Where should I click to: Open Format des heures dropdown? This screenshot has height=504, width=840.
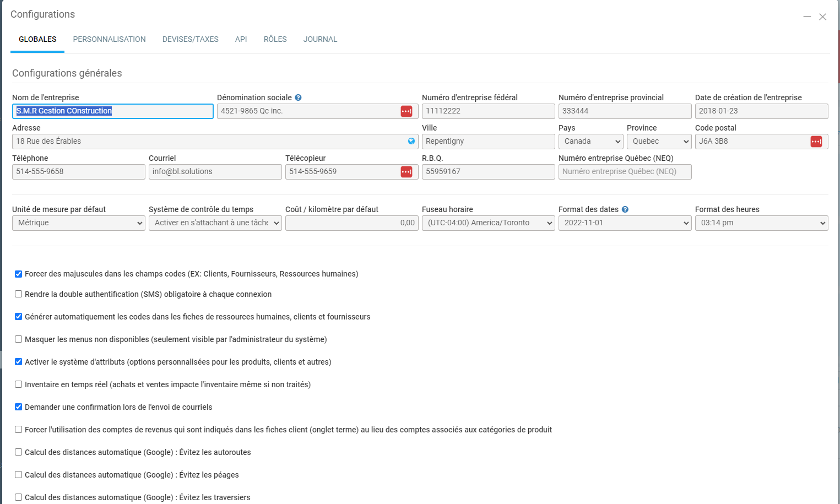[761, 223]
